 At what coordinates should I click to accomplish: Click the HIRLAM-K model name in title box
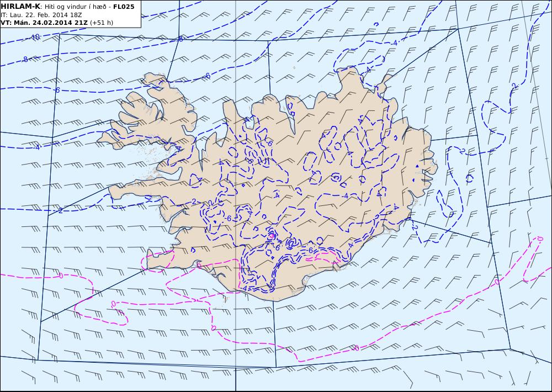tap(21, 7)
